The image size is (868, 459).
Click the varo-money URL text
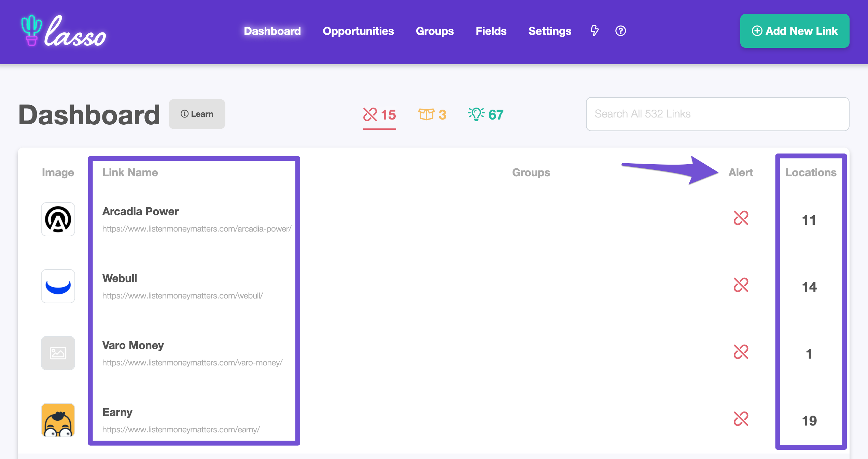pos(192,363)
